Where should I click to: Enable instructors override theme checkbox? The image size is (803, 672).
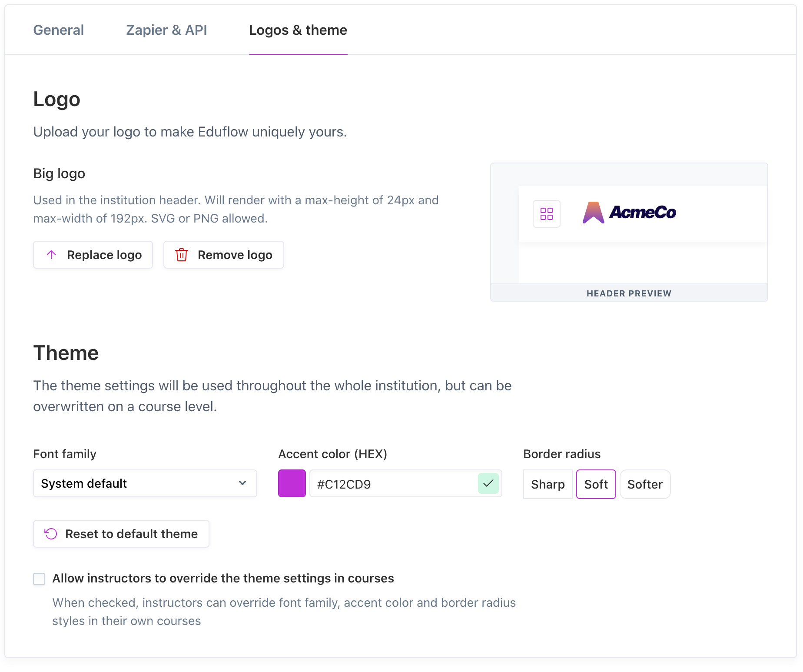click(39, 579)
